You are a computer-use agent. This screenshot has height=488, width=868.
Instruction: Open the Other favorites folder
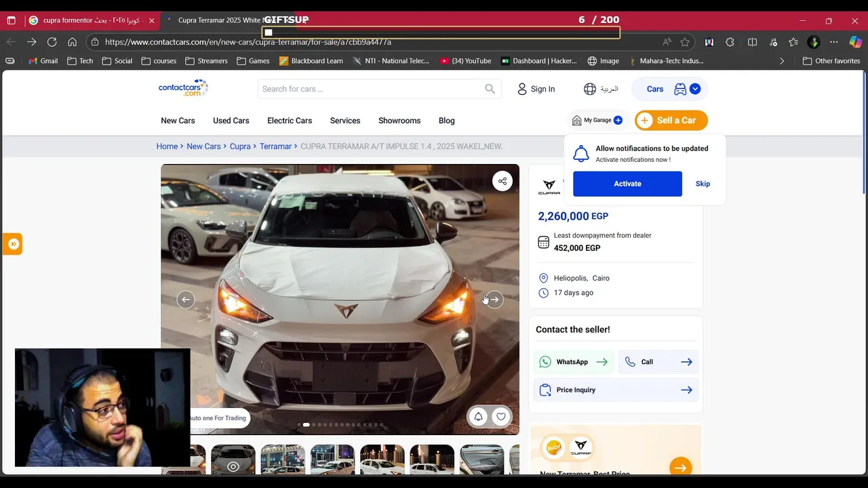click(831, 61)
